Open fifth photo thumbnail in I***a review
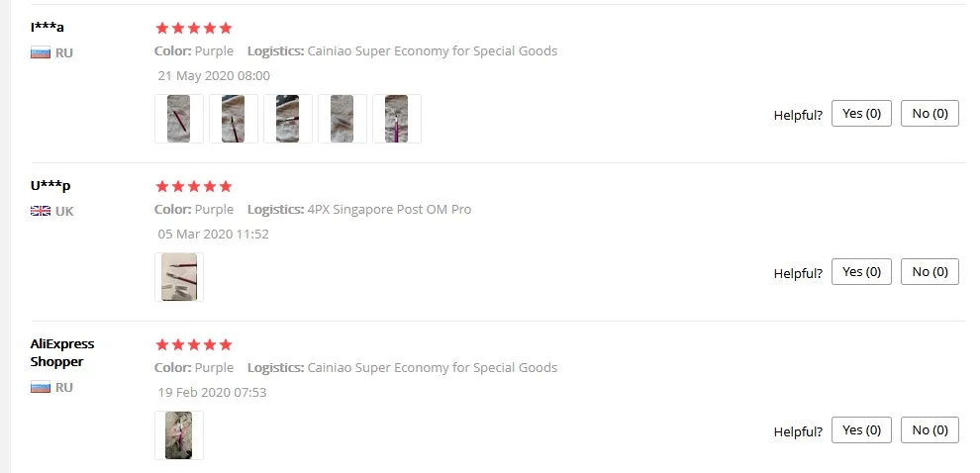 396,119
